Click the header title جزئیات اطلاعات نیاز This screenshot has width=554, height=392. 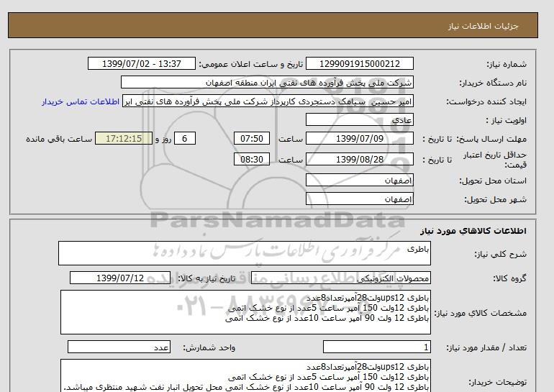point(483,26)
